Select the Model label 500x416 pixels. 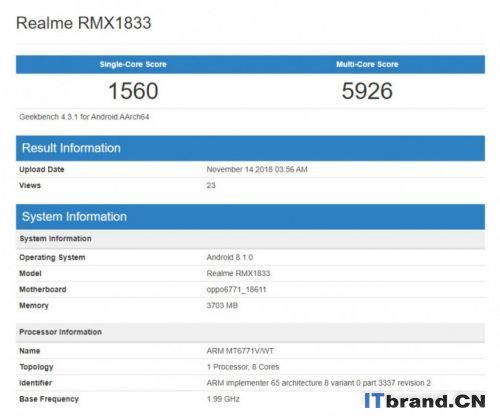(30, 273)
